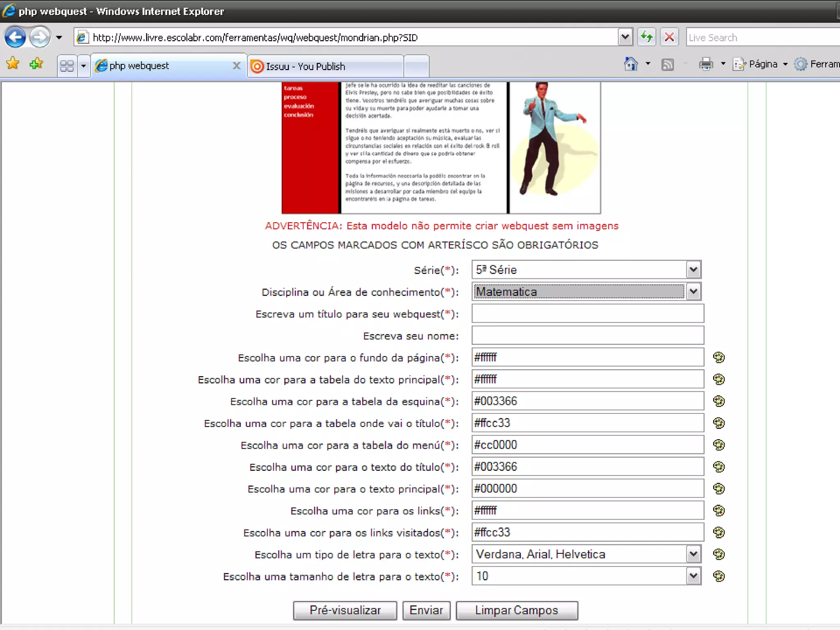Open the font type Verdana dropdown
The height and width of the screenshot is (630, 840).
point(693,554)
